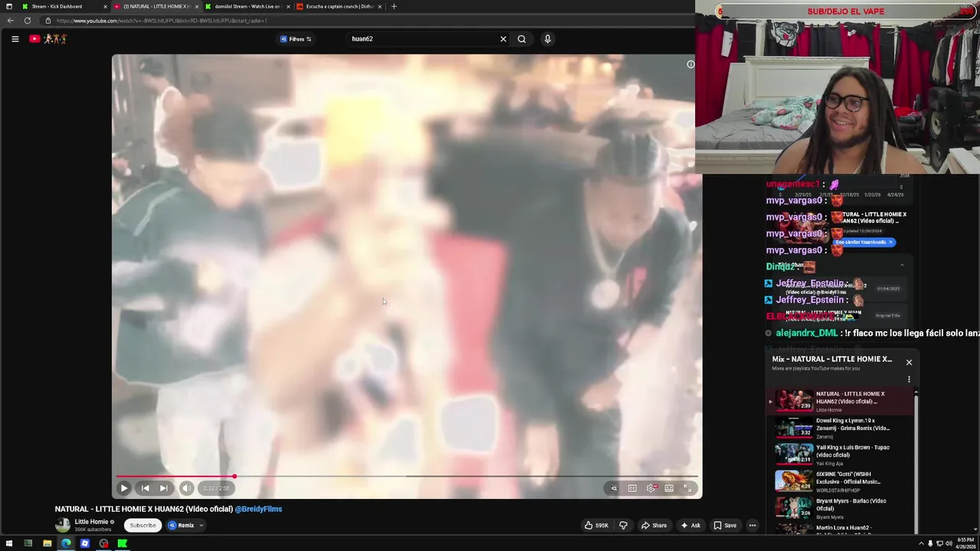The height and width of the screenshot is (551, 980).
Task: Mute the video volume
Action: 187,488
